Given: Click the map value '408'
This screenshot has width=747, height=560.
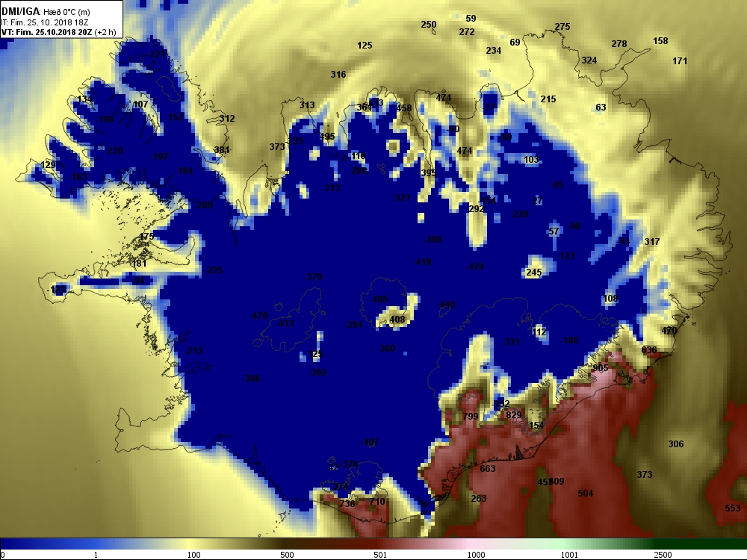Looking at the screenshot, I should coord(397,320).
